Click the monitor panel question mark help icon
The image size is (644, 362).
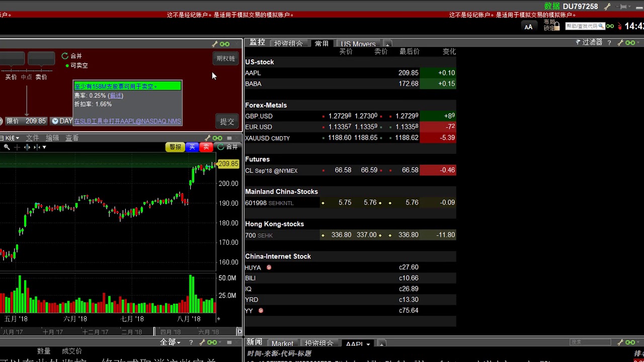click(609, 43)
